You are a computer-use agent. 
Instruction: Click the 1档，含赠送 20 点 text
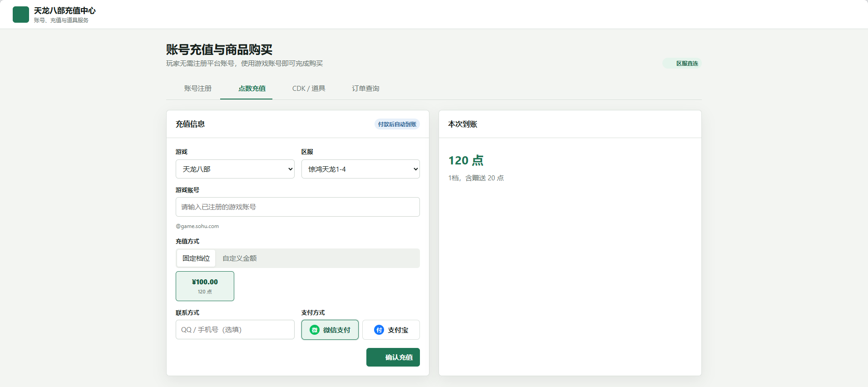click(x=476, y=178)
